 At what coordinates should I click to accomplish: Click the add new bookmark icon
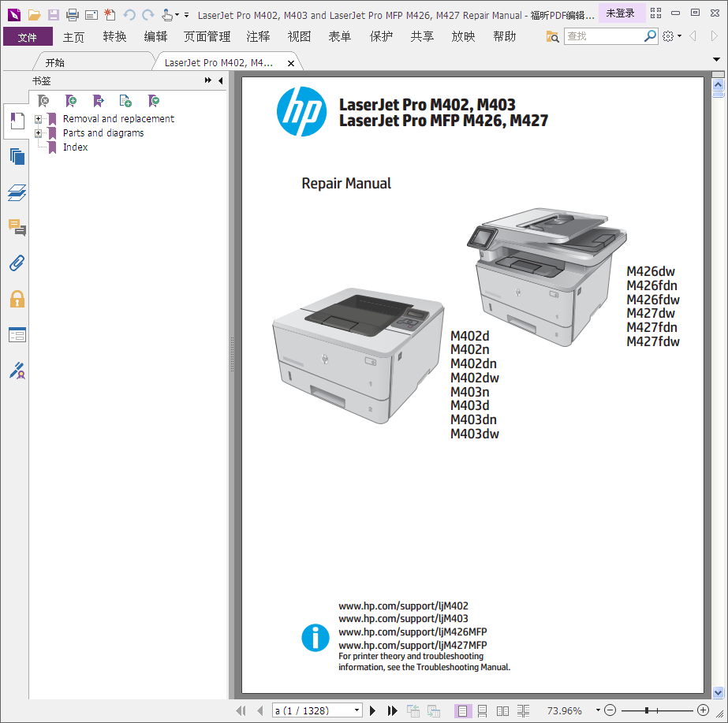pos(70,101)
